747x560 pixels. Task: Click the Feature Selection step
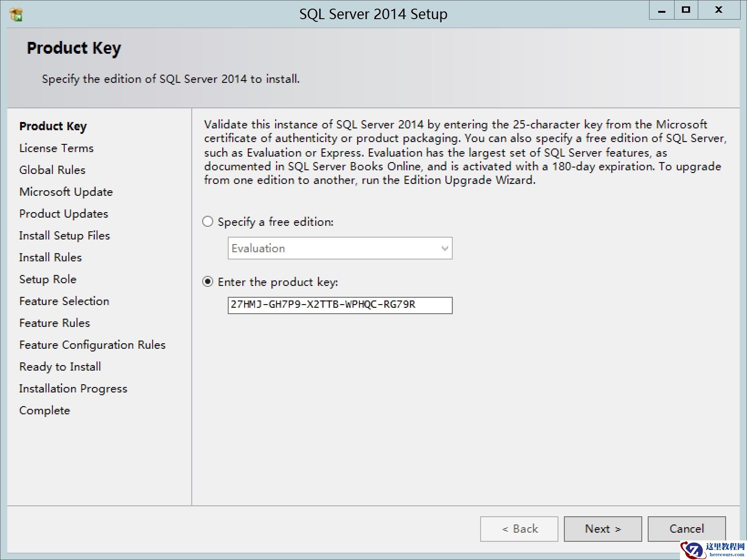(x=64, y=301)
